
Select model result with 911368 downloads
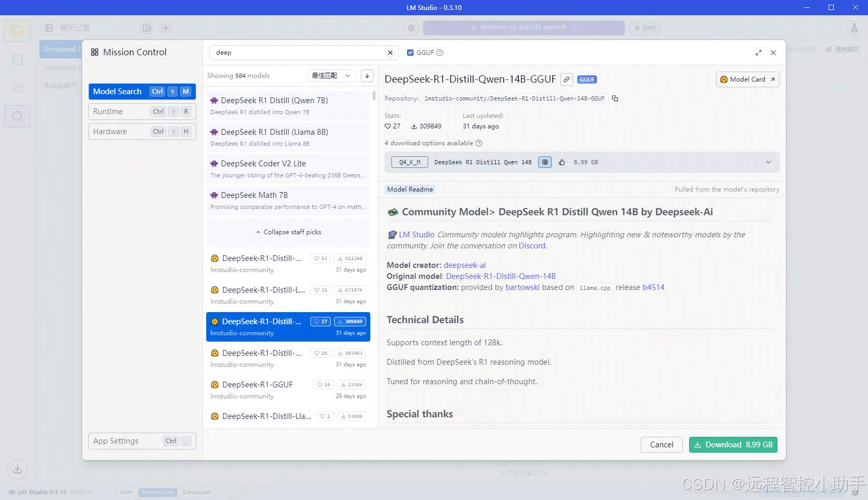[x=288, y=264]
